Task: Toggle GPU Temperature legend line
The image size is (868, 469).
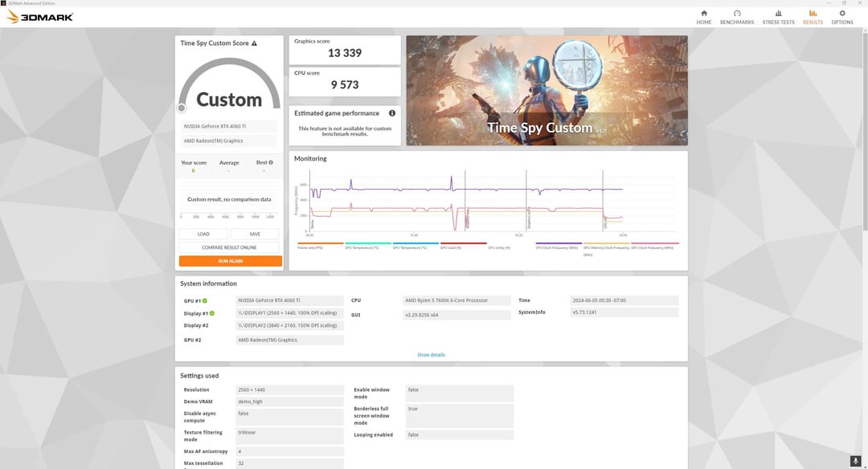Action: point(416,245)
